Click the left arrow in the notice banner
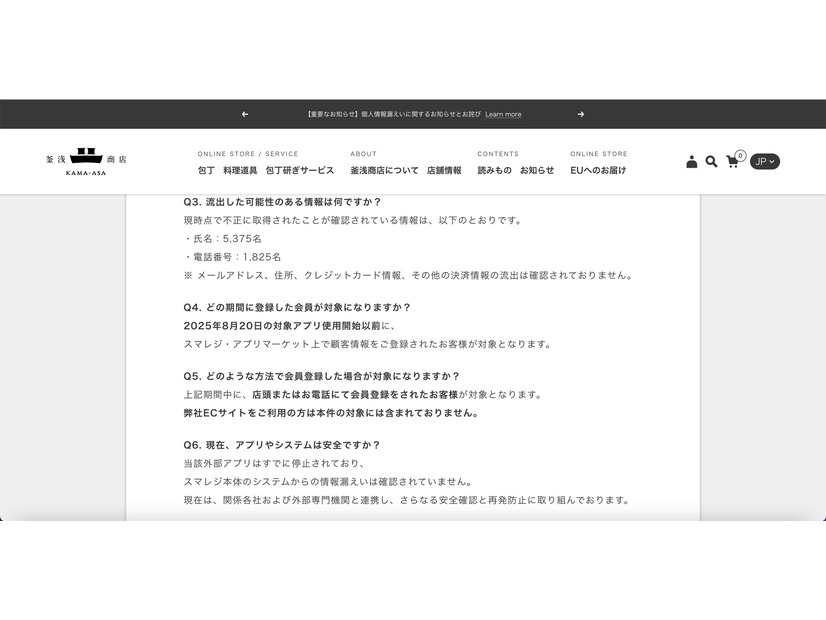826x620 pixels. coord(244,114)
